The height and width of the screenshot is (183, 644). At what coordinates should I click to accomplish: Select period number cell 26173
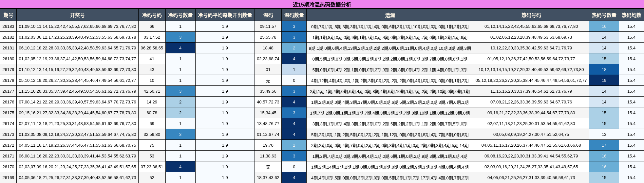[x=8, y=135]
